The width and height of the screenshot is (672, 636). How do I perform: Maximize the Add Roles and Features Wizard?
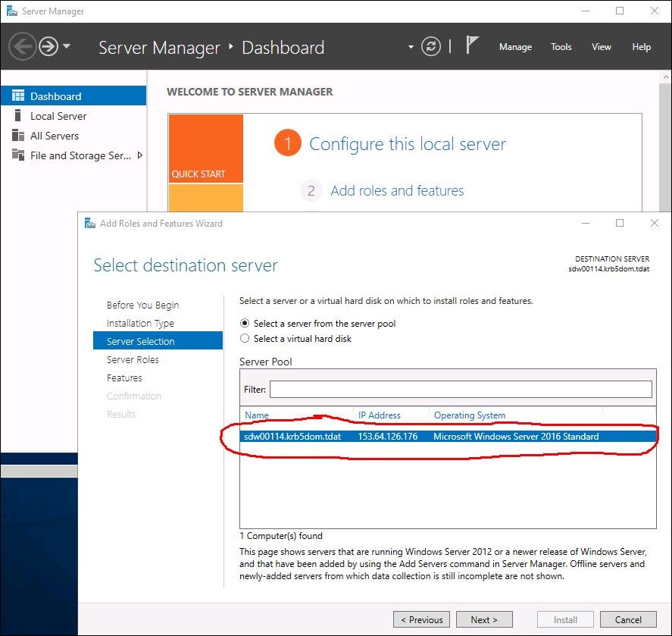tap(620, 223)
